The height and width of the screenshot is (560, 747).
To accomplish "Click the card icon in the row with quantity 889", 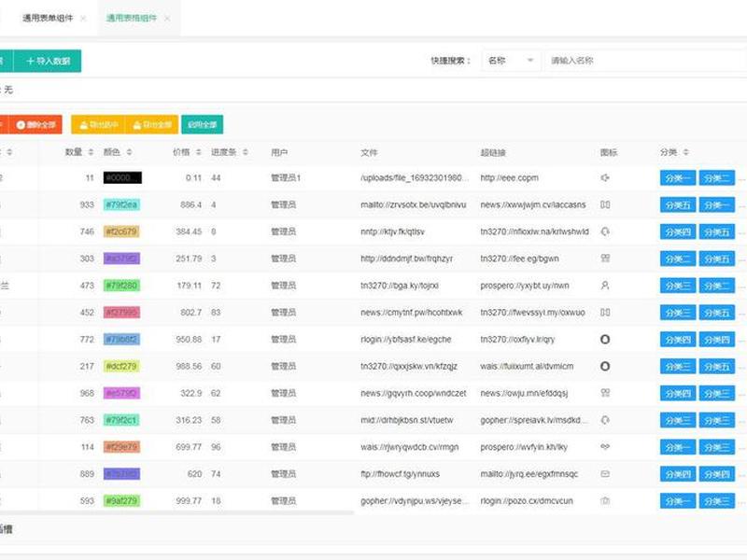I will pos(605,474).
